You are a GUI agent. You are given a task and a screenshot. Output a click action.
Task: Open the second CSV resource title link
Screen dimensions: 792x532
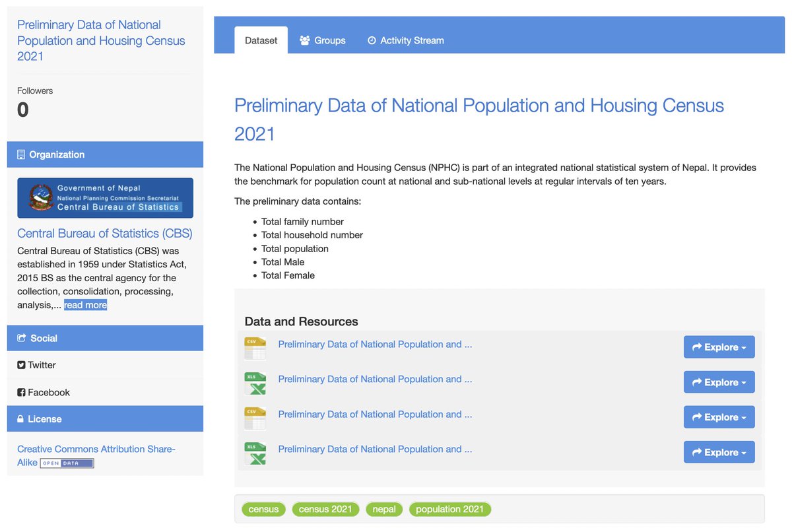pos(375,414)
